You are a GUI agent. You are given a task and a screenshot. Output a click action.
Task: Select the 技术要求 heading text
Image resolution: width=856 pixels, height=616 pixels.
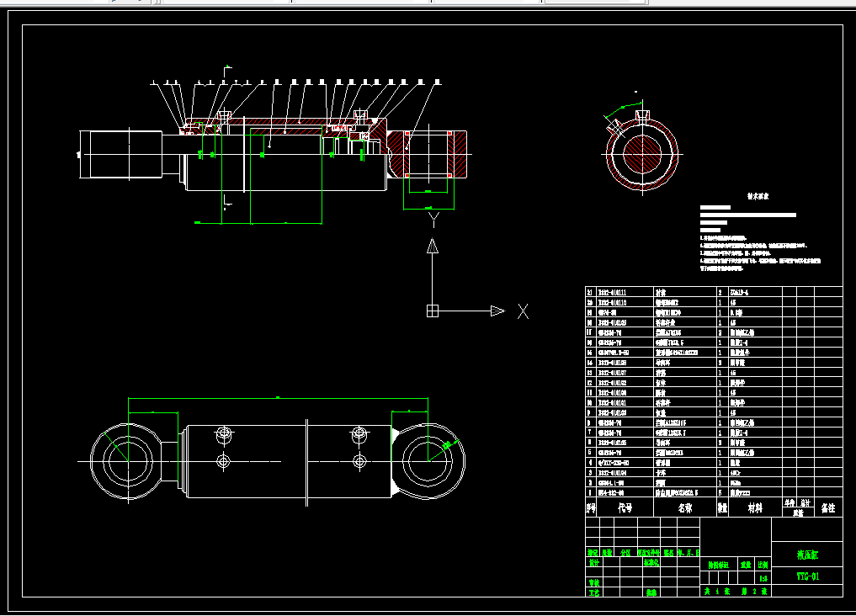(758, 196)
